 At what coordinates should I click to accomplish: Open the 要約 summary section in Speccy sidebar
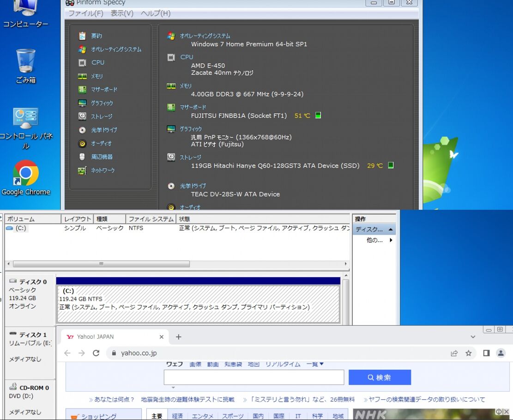pos(96,36)
